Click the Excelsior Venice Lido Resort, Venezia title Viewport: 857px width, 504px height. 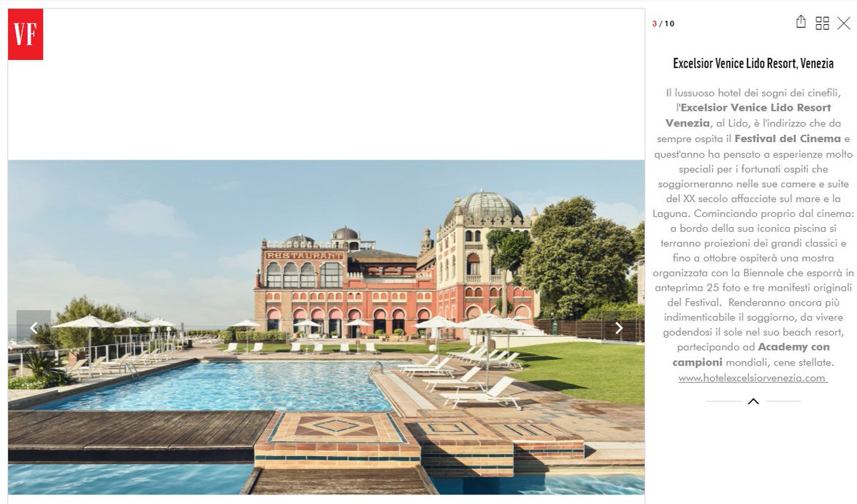tap(753, 64)
